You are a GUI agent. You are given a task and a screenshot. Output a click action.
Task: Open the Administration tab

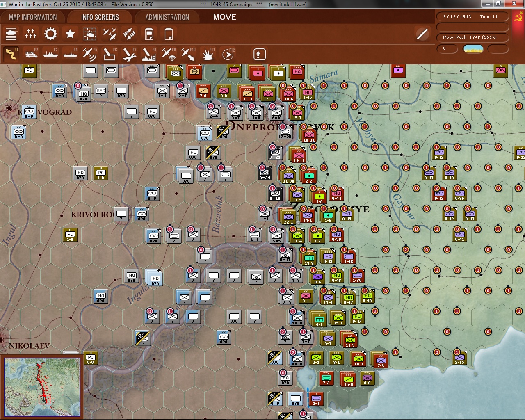pos(167,17)
